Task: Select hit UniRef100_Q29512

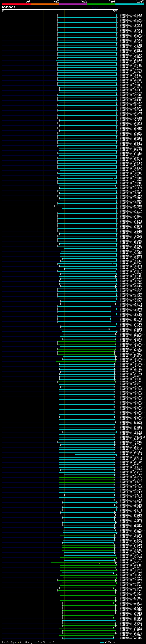Action: click(131, 384)
